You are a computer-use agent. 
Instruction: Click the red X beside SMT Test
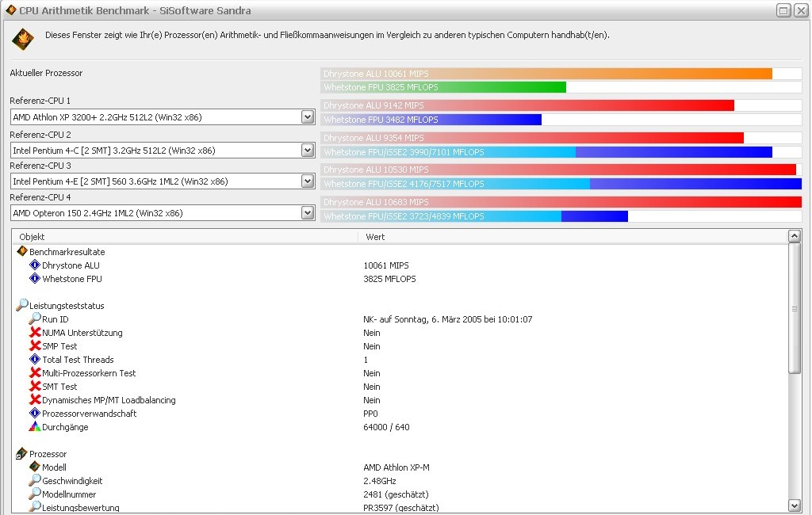pyautogui.click(x=35, y=386)
